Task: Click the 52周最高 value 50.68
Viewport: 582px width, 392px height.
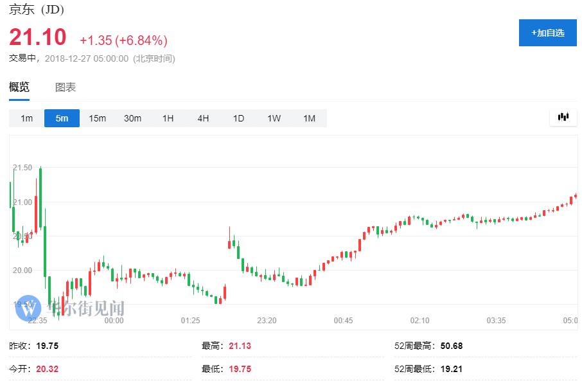Action: click(452, 346)
